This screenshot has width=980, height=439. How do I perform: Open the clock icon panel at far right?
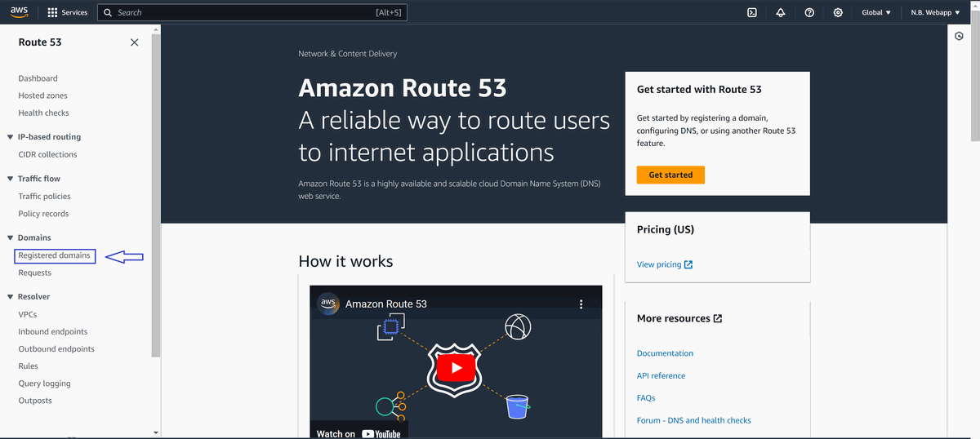click(x=960, y=37)
